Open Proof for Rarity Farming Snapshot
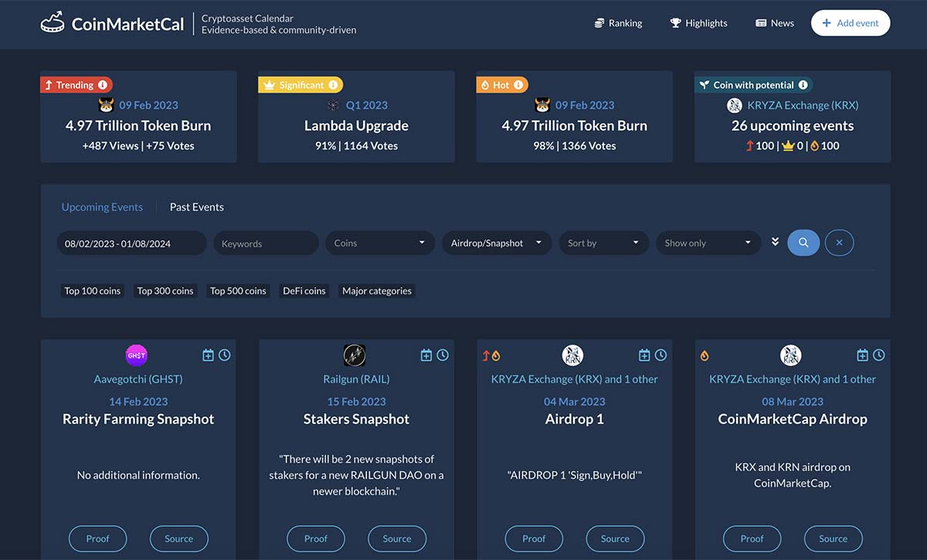Screen dimensions: 927x560 click(97, 538)
